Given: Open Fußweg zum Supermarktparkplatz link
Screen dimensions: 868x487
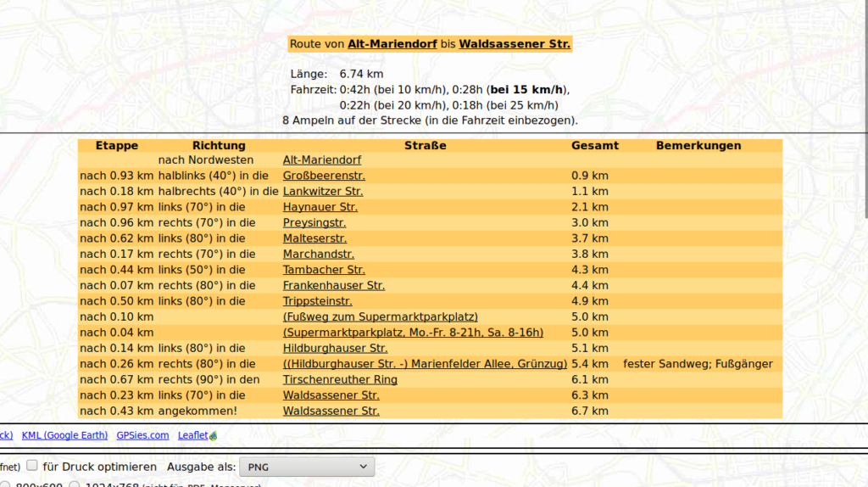Looking at the screenshot, I should point(381,317).
